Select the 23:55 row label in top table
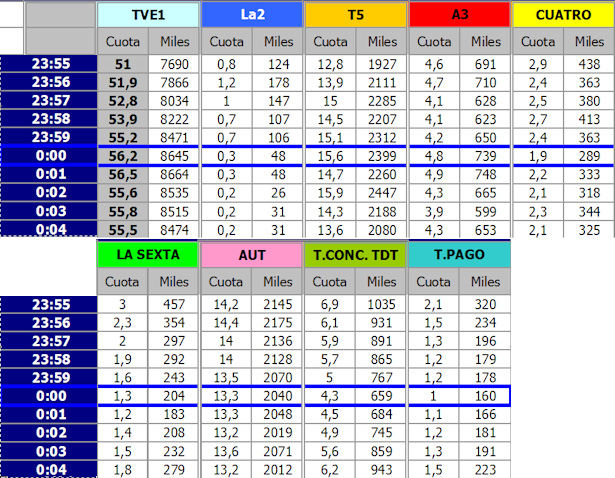 (x=48, y=63)
